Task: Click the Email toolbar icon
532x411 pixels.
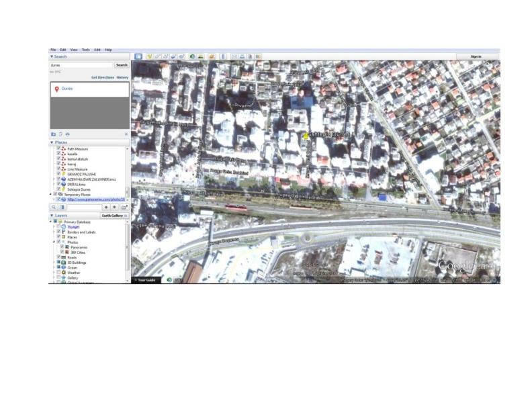Action: 234,56
